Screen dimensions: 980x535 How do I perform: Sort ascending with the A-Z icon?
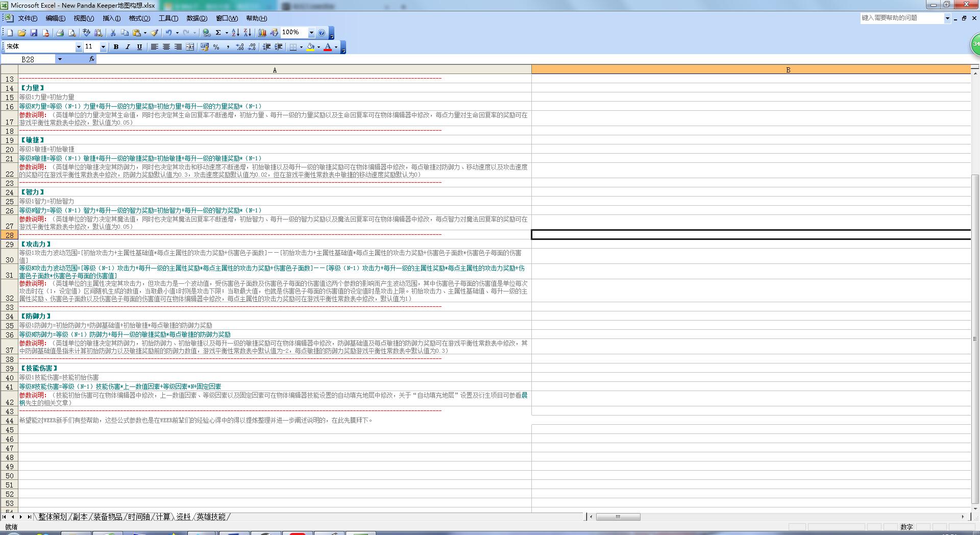point(235,33)
